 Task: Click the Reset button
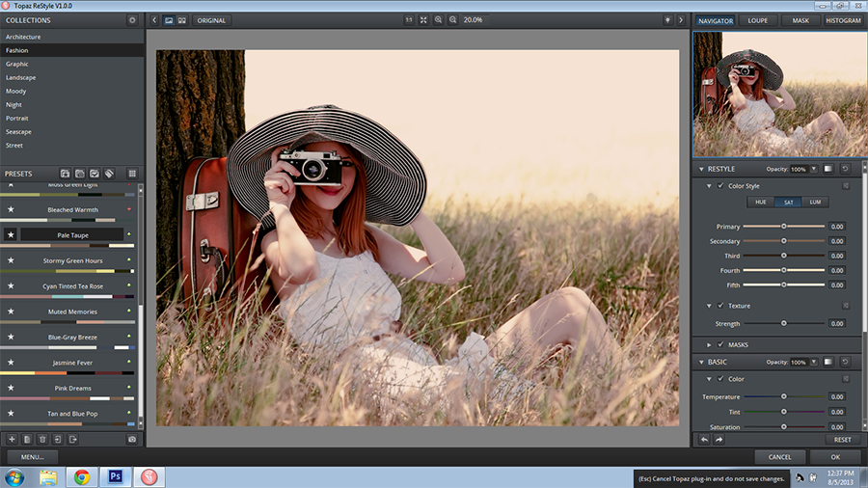tap(842, 440)
